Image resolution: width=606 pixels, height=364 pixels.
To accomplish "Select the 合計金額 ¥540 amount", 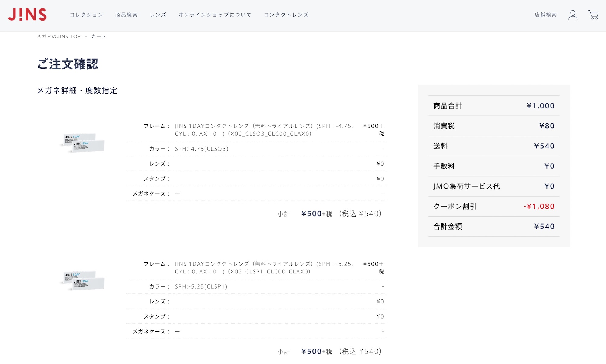I will tap(544, 226).
